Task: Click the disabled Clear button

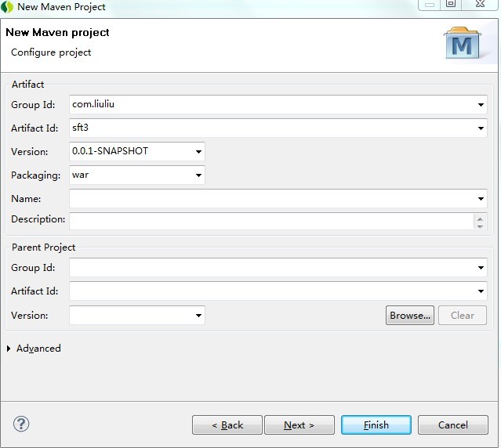Action: point(463,316)
